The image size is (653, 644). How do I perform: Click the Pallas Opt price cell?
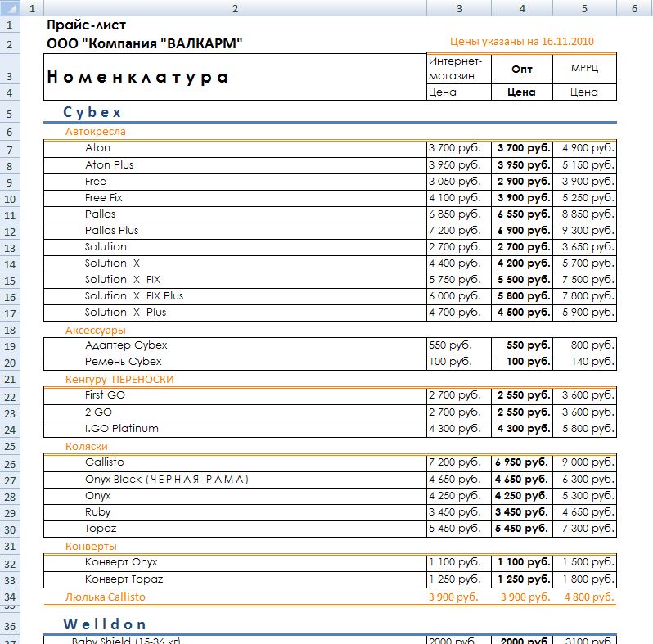click(522, 214)
